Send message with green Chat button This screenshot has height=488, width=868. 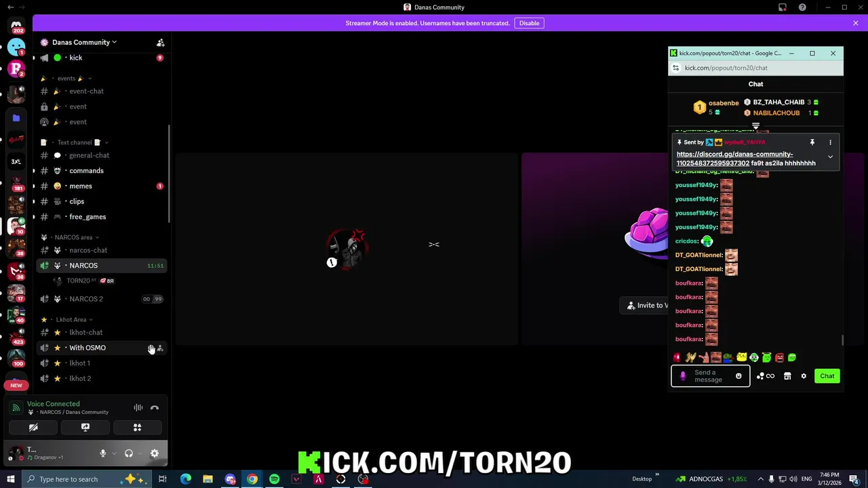827,376
